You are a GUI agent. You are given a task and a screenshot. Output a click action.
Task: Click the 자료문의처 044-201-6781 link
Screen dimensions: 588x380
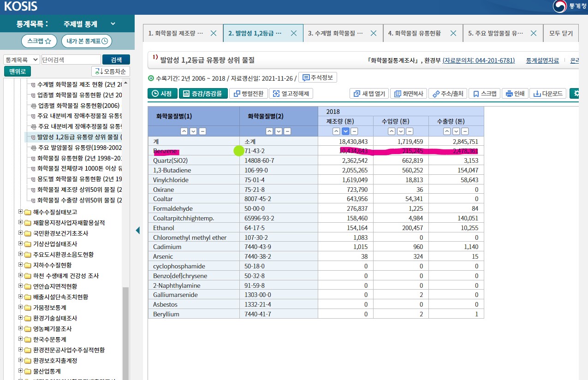click(x=479, y=60)
